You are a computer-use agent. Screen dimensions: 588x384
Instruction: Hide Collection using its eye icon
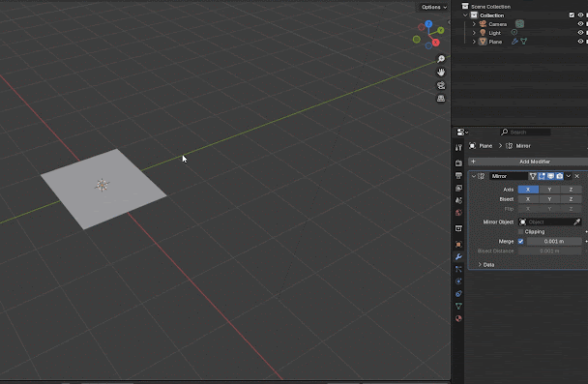click(580, 15)
